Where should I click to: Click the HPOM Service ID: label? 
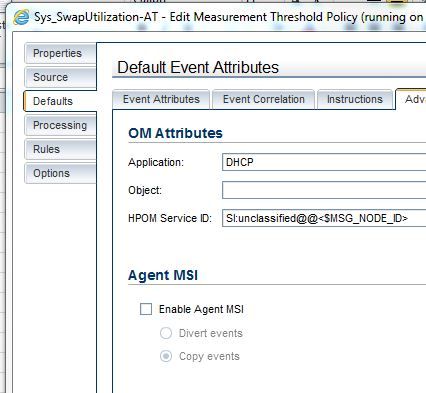[x=170, y=218]
